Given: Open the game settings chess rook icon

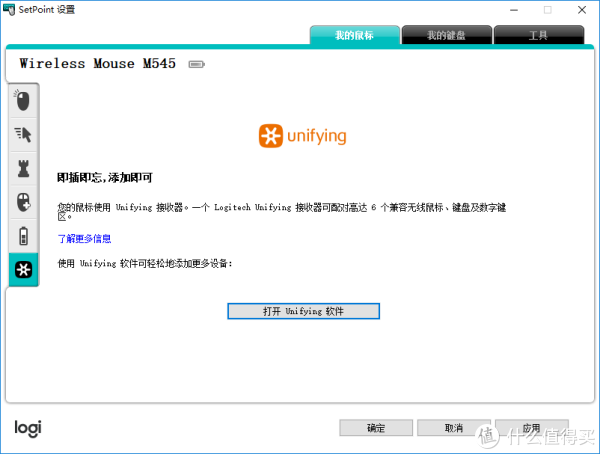Looking at the screenshot, I should pos(23,168).
